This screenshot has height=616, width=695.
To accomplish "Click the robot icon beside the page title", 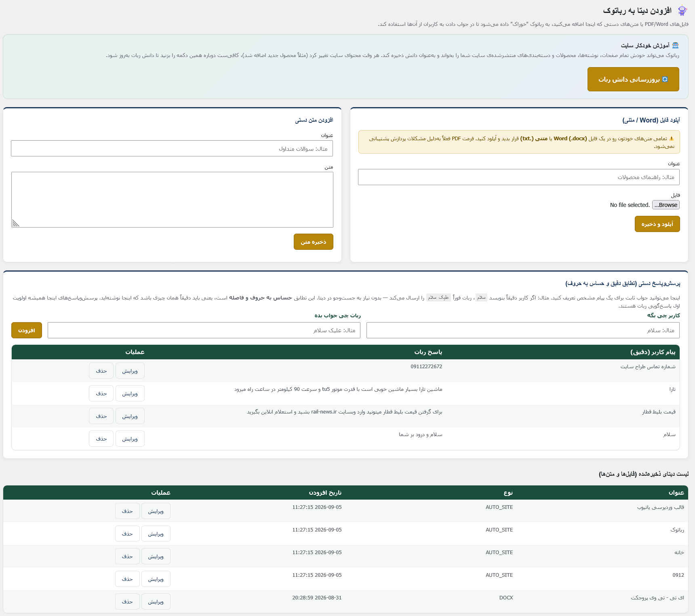I will click(682, 11).
